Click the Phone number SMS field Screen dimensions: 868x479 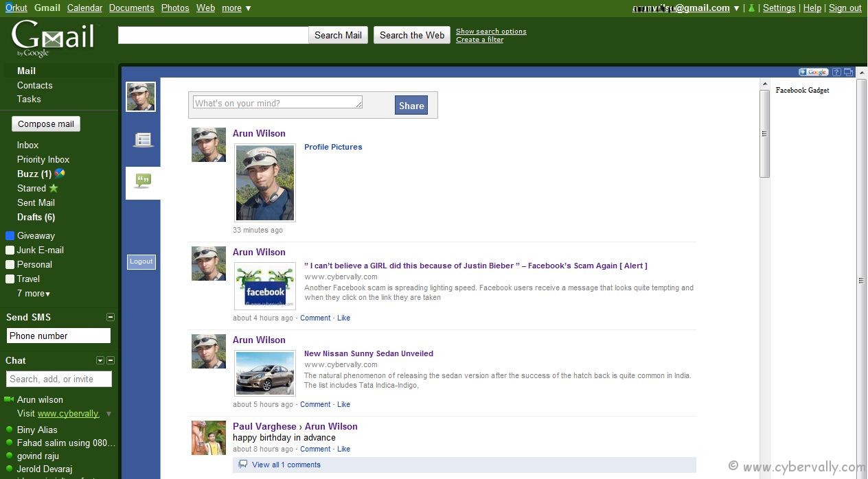58,336
